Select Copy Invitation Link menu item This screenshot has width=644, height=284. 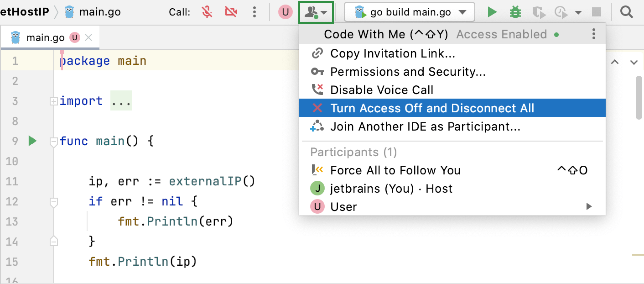pos(392,53)
